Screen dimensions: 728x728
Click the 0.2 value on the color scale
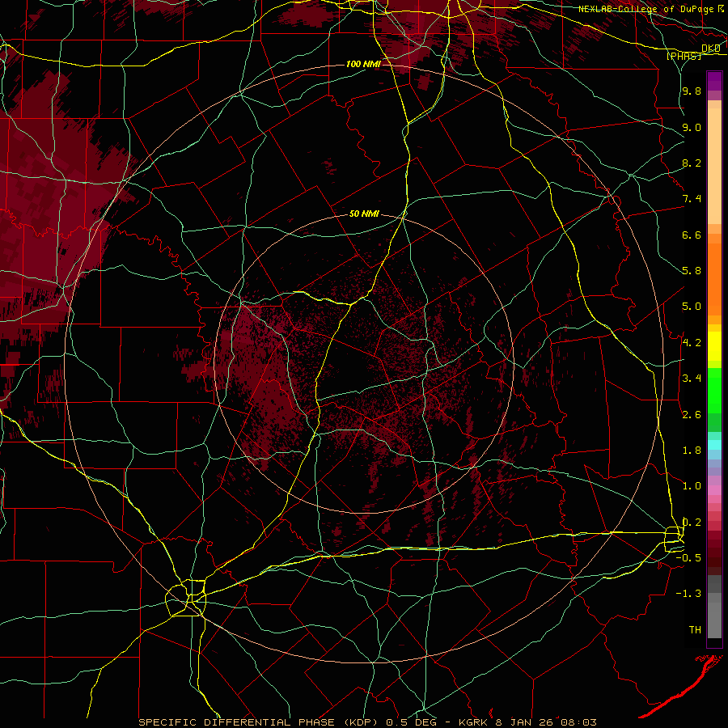[x=692, y=523]
